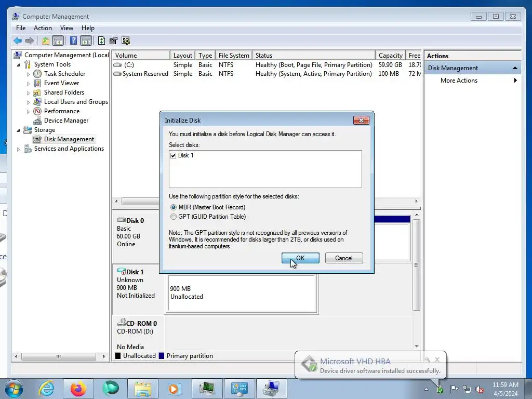Viewport: 532px width, 399px height.
Task: Open the View menu
Action: (66, 28)
